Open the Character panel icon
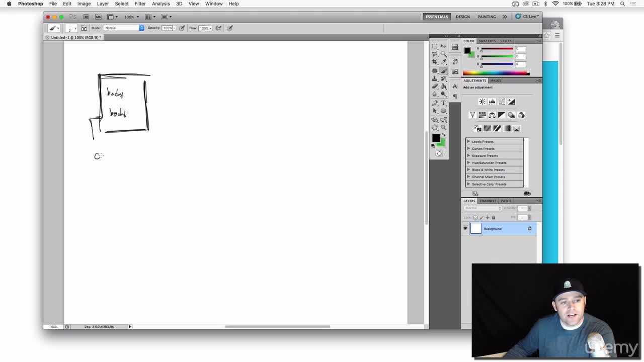This screenshot has height=362, width=644. 455,86
